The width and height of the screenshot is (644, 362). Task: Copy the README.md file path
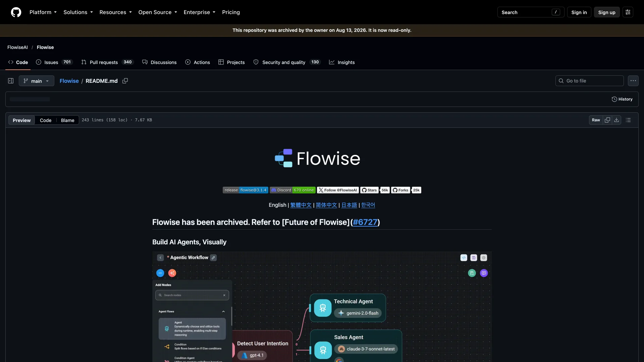(x=125, y=81)
